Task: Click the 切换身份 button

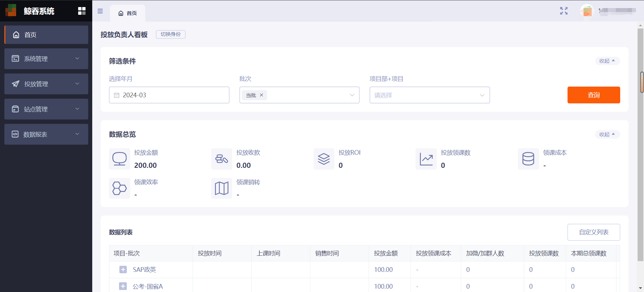Action: tap(171, 34)
